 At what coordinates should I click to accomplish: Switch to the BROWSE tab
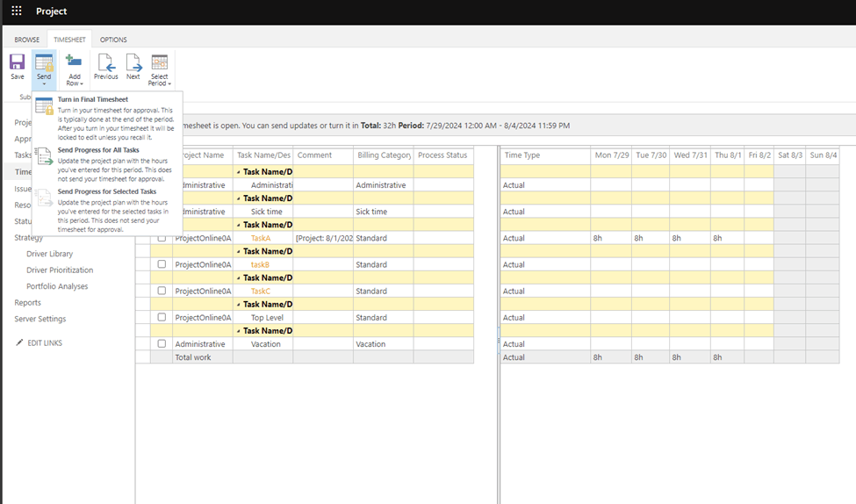(26, 40)
